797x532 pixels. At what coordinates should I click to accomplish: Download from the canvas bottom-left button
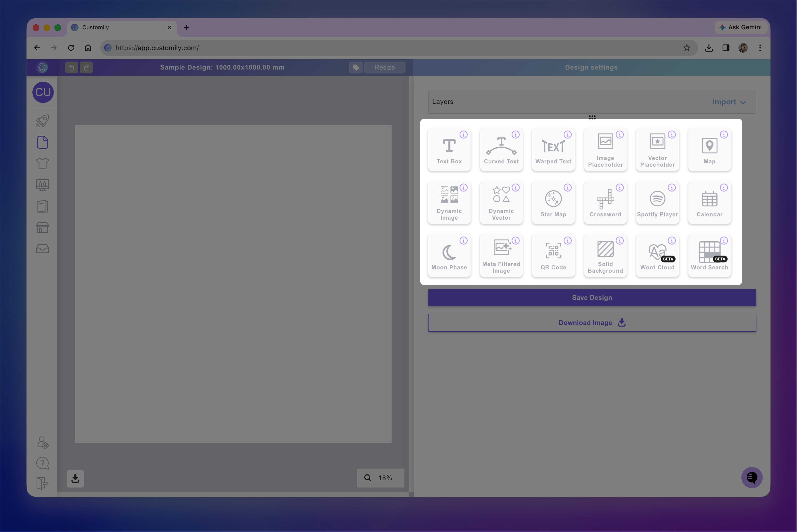pos(75,479)
